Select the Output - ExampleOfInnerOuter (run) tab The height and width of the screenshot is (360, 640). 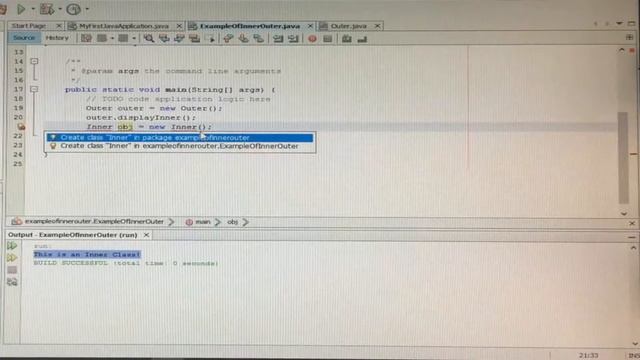coord(73,235)
